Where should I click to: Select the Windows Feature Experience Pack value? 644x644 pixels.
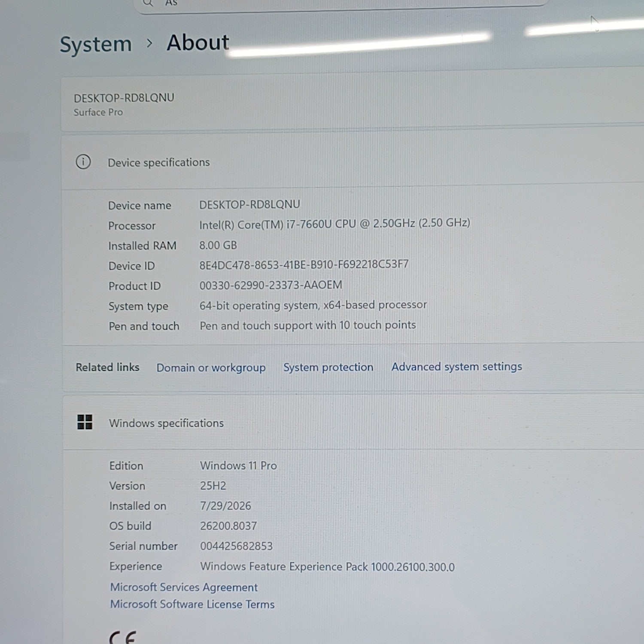(x=327, y=567)
